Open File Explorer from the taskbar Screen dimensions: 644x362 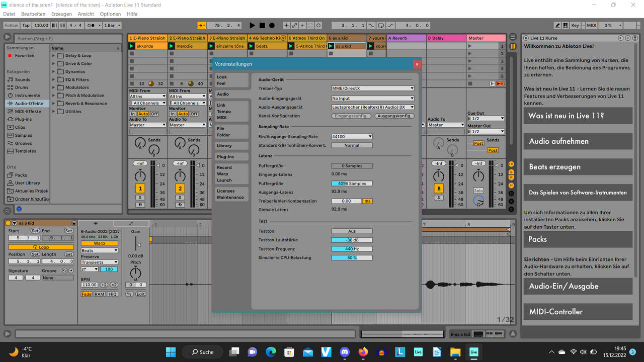(x=455, y=352)
